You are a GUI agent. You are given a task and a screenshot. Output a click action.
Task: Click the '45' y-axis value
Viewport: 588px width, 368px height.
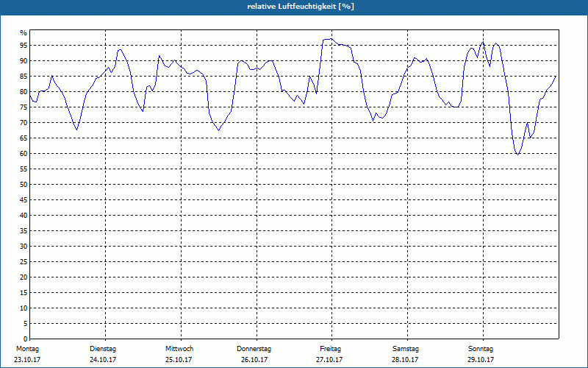click(x=24, y=199)
